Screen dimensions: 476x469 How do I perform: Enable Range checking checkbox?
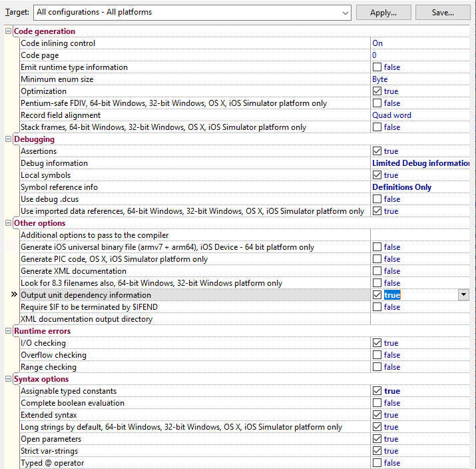[x=377, y=367]
